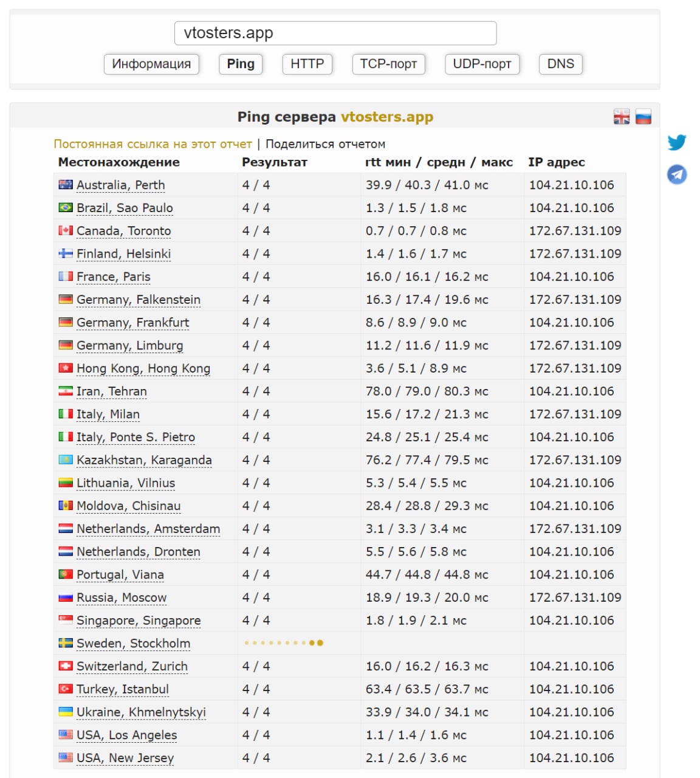Click the Singapore flag icon
The height and width of the screenshot is (778, 700).
[x=66, y=621]
